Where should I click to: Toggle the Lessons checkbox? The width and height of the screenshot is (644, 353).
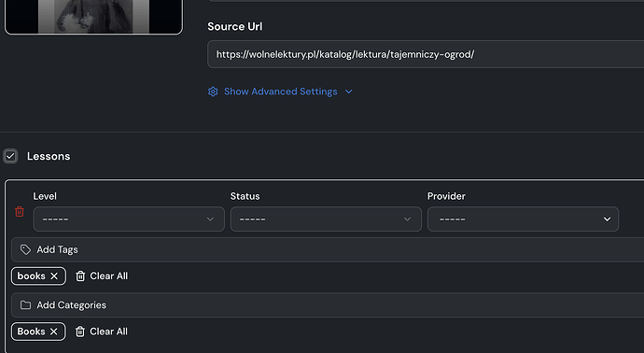click(10, 156)
